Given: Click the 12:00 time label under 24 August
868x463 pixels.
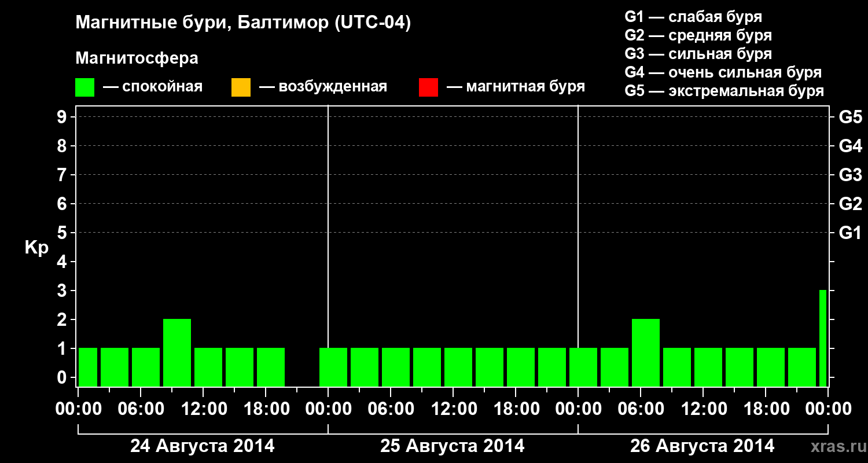Looking at the screenshot, I should point(203,409).
